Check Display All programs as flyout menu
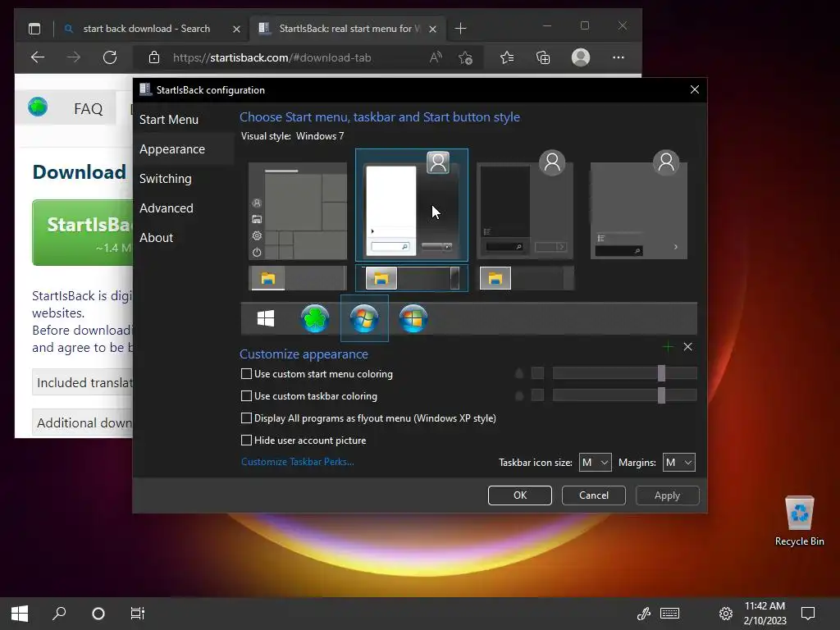The height and width of the screenshot is (630, 840). pos(368,418)
